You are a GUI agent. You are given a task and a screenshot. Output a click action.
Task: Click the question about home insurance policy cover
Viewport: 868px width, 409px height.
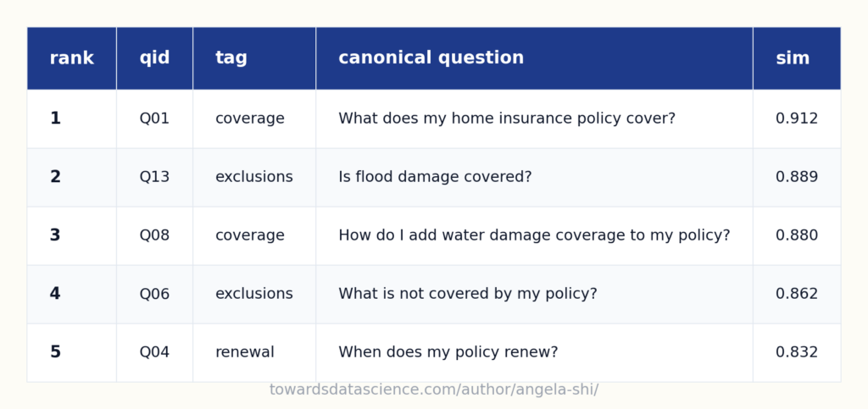point(507,119)
